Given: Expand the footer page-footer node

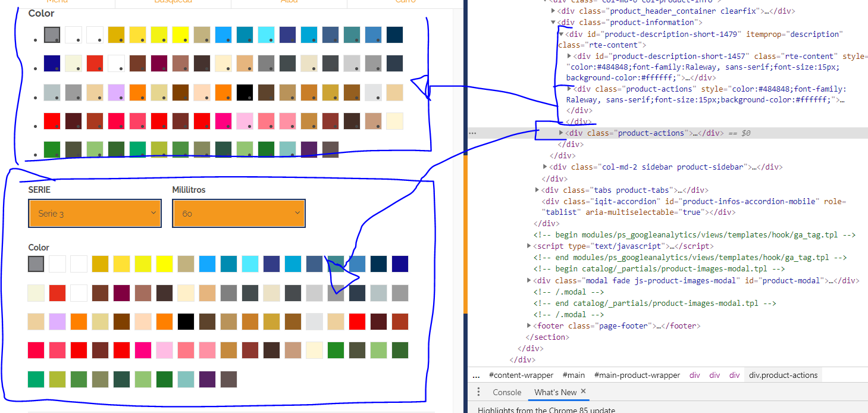Looking at the screenshot, I should click(529, 326).
